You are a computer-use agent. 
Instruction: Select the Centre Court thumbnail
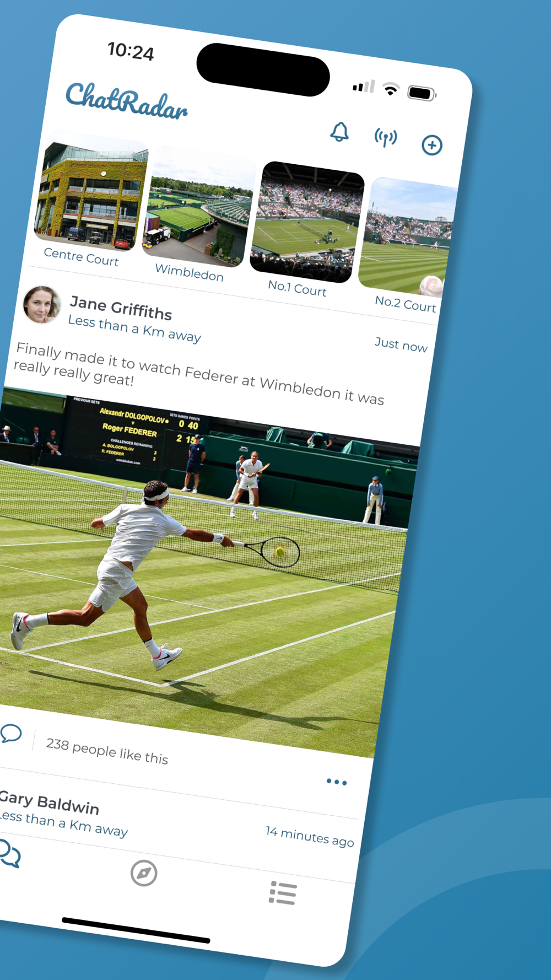coord(91,195)
